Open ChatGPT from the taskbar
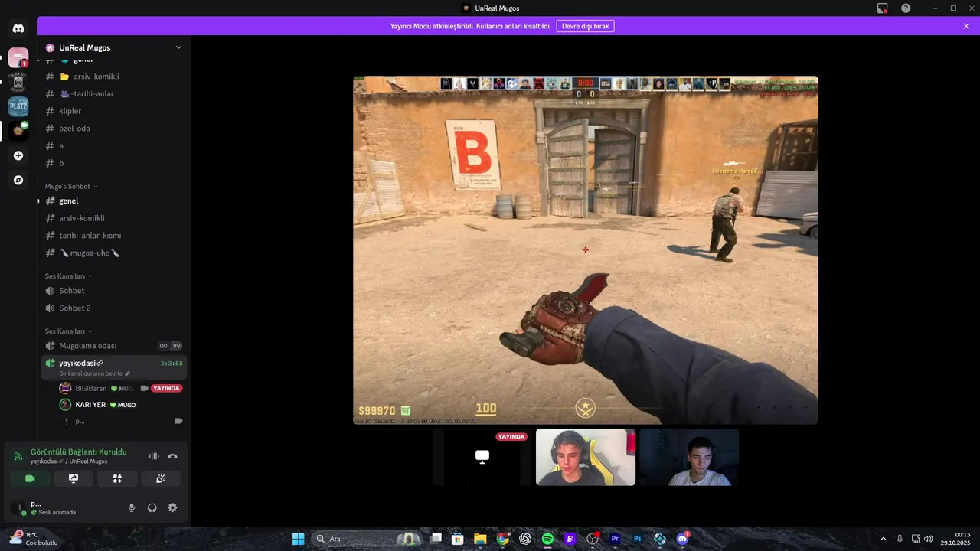 525,539
